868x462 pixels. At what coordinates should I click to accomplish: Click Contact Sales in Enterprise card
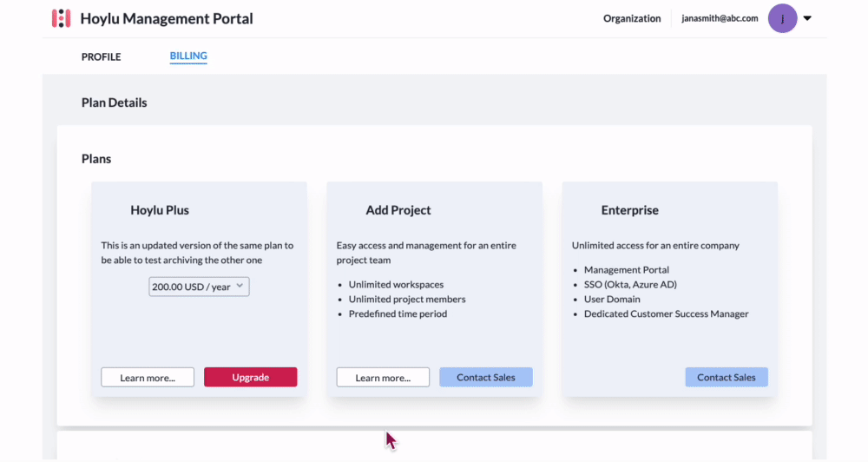pos(727,377)
